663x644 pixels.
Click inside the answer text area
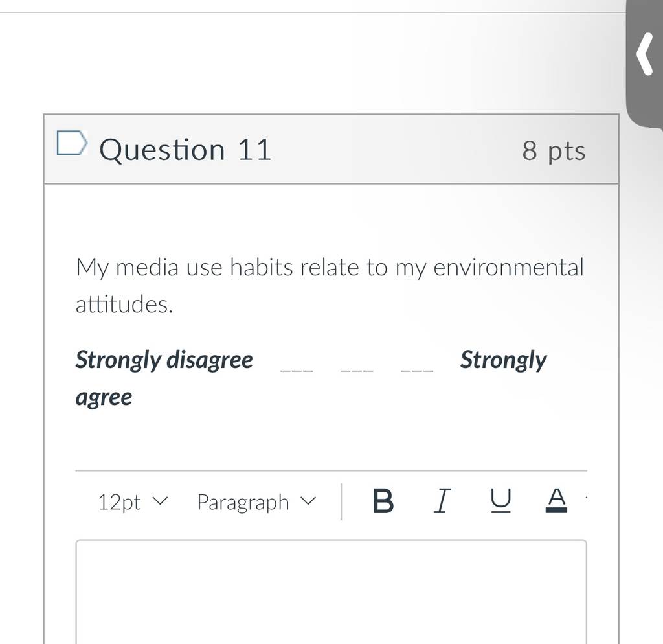[331, 592]
